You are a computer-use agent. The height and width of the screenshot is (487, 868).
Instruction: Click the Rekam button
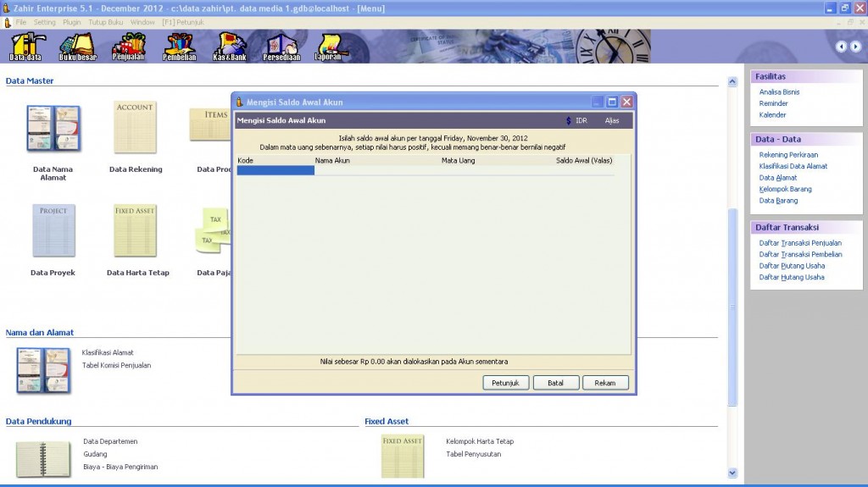(605, 383)
